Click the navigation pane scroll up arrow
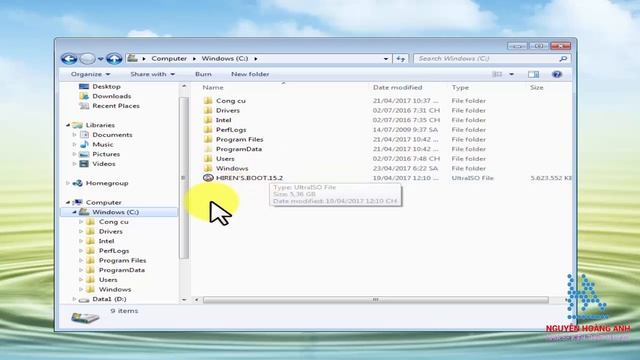Screen dimensions: 640x360 (x=184, y=87)
